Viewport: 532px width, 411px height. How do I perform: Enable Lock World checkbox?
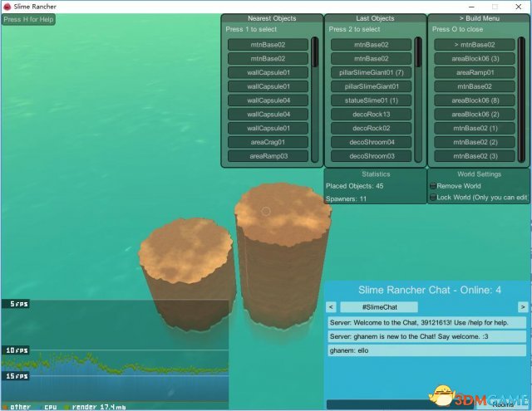pyautogui.click(x=433, y=198)
